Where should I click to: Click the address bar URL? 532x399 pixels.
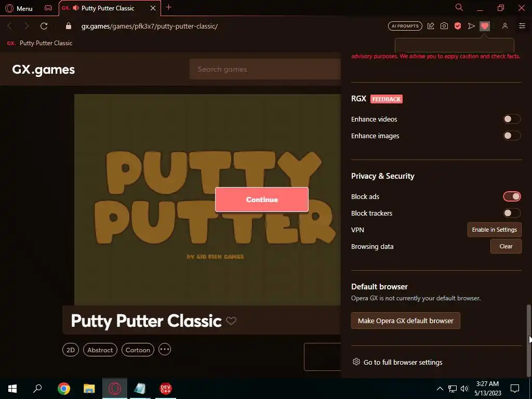click(149, 26)
